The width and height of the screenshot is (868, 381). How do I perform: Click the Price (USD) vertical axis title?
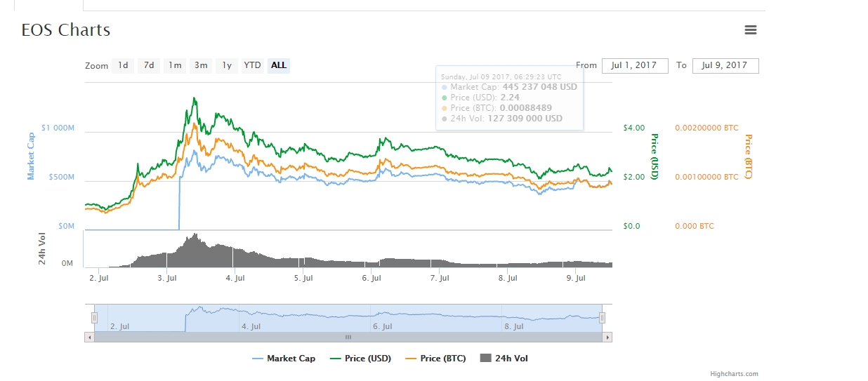[655, 156]
